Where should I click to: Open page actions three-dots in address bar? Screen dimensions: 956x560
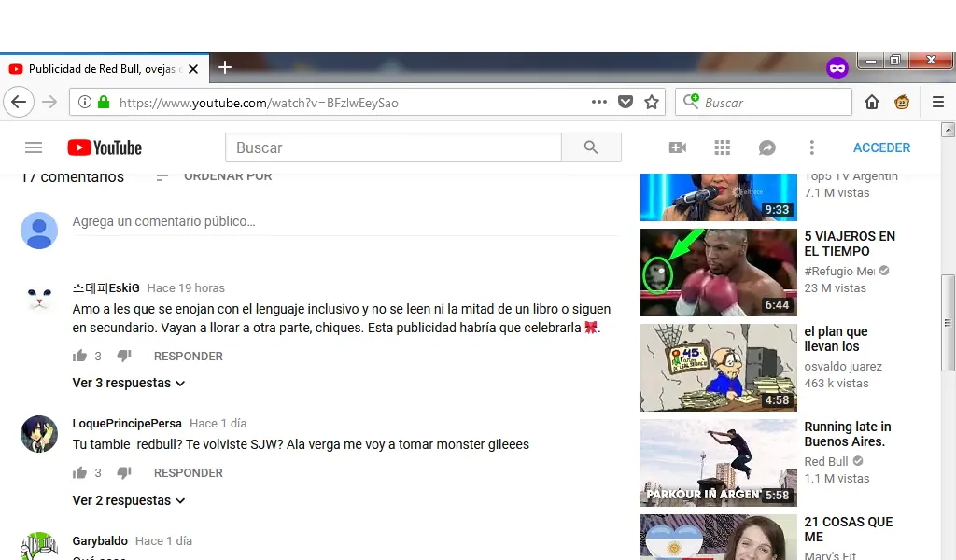pos(599,102)
